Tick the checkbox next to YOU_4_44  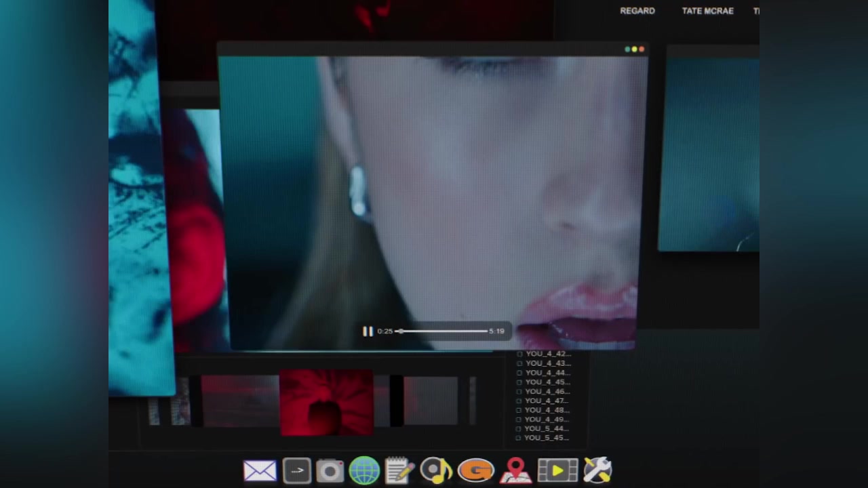pyautogui.click(x=520, y=373)
